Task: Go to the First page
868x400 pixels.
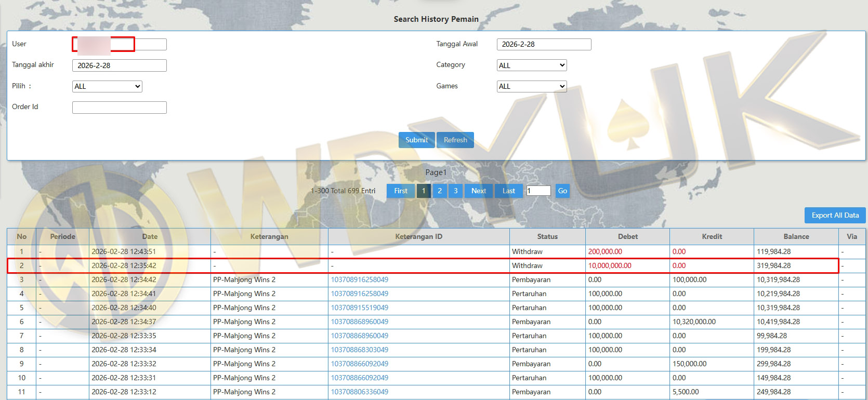Action: pyautogui.click(x=400, y=191)
